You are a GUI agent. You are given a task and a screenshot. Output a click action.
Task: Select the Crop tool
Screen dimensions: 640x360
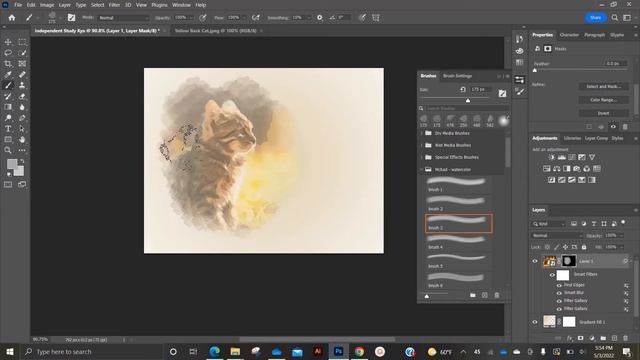8,64
